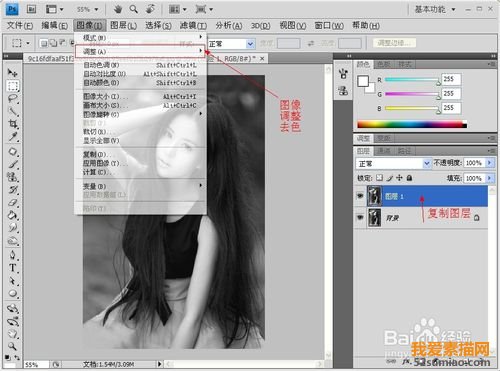Screen dimensions: 500x371
Task: Select the Zoom tool in the toolbox
Action: pyautogui.click(x=13, y=346)
